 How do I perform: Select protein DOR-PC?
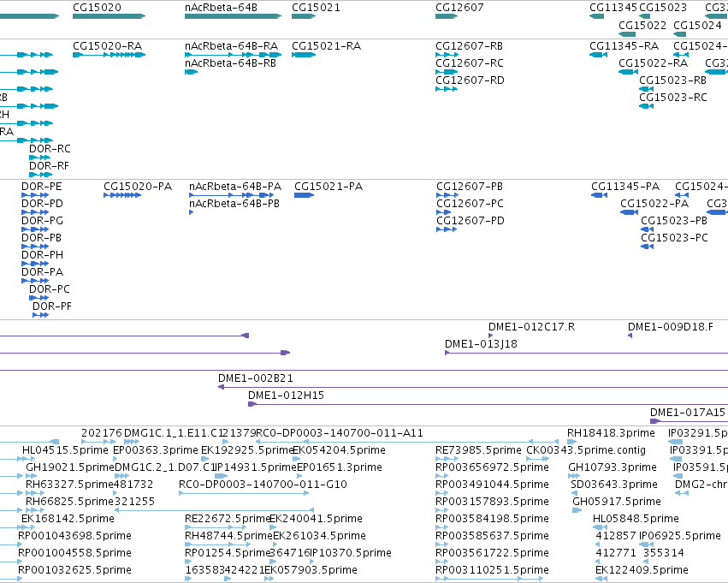tap(50, 289)
